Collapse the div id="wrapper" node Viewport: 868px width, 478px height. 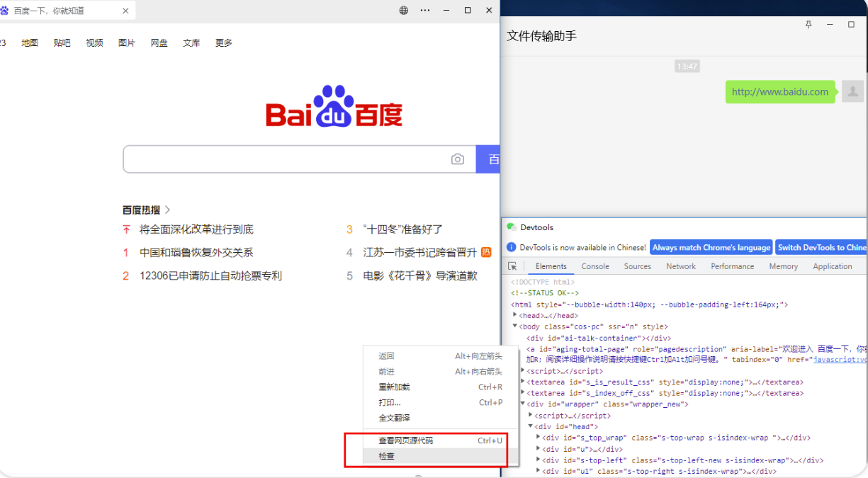coord(523,404)
